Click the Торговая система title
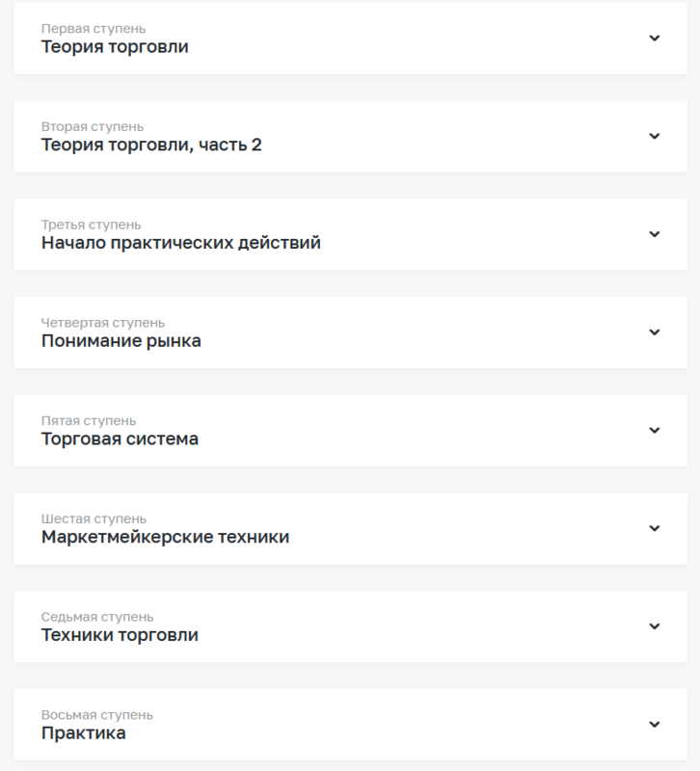The image size is (700, 771). (x=120, y=439)
